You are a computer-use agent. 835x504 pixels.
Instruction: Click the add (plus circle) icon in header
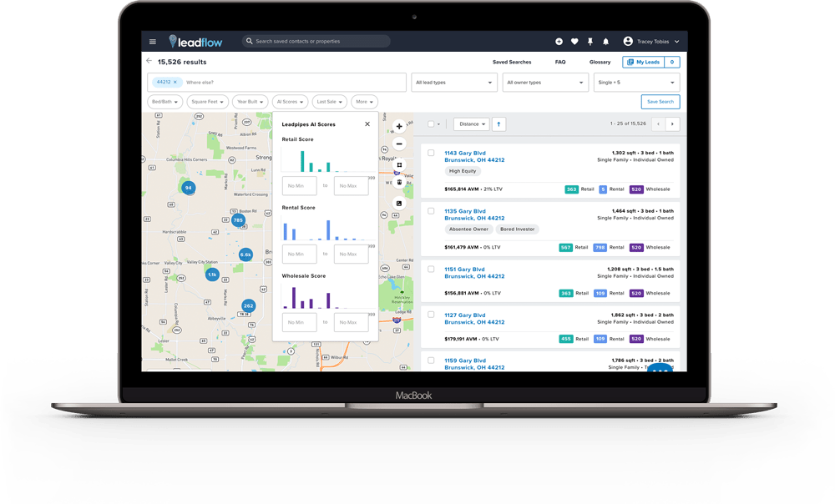coord(559,42)
